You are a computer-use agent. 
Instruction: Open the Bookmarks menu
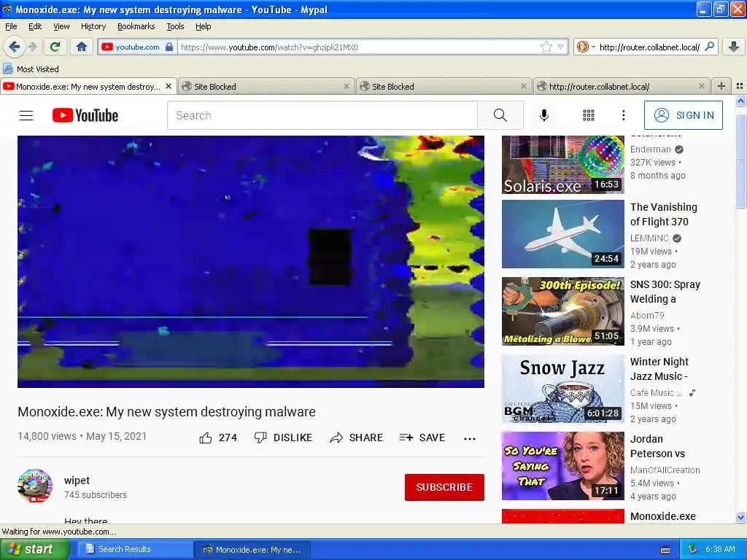tap(136, 26)
